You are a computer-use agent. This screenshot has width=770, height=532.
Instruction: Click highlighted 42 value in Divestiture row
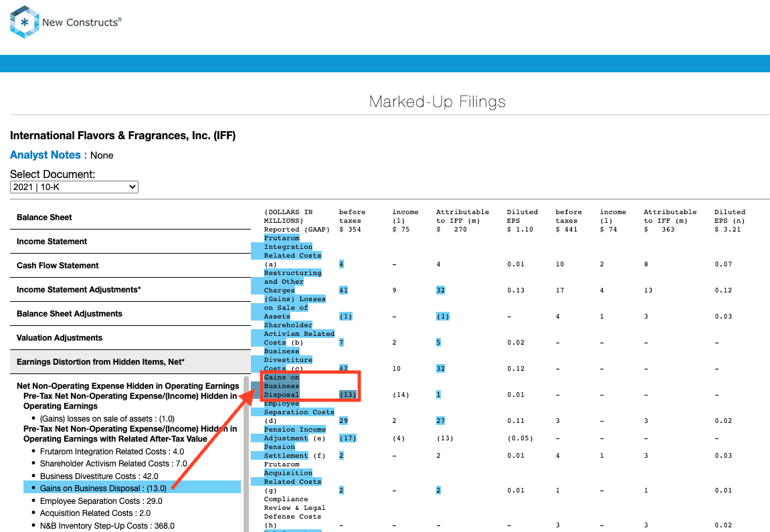(x=343, y=369)
